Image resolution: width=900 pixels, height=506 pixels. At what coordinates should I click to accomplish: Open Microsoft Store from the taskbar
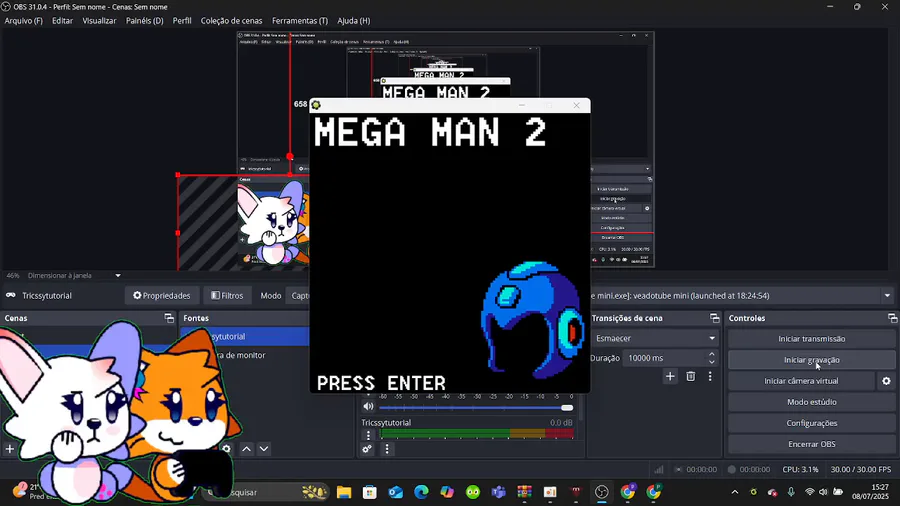pos(370,492)
